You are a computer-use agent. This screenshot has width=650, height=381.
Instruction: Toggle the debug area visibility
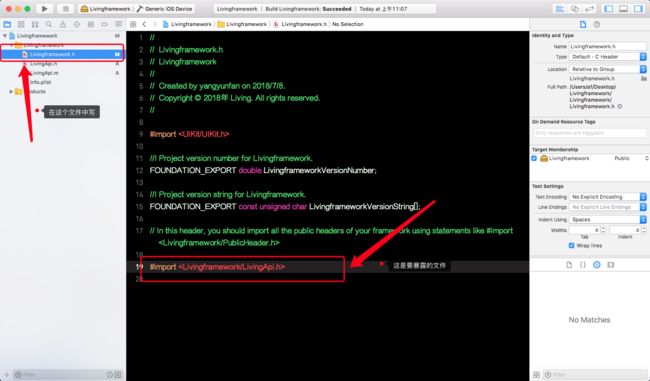click(623, 9)
